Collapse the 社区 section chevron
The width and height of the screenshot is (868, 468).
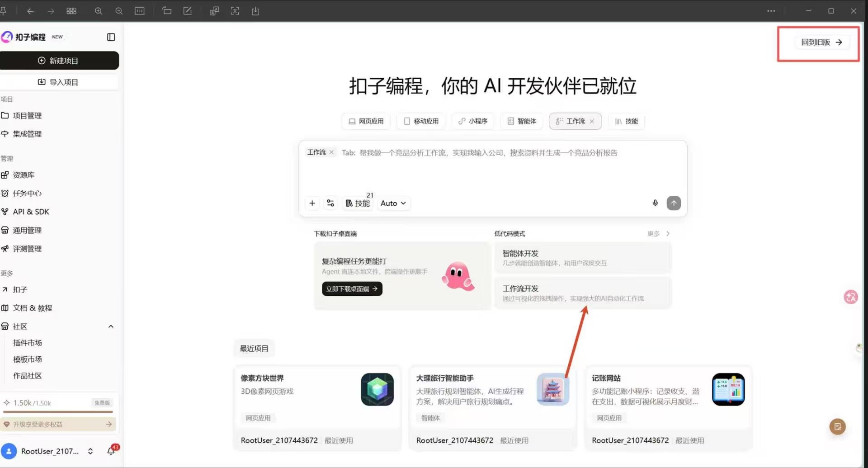point(111,326)
